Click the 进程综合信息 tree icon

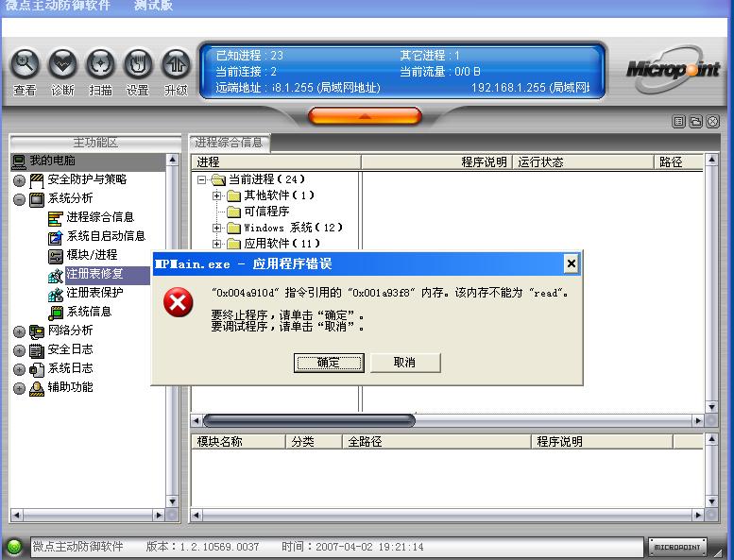coord(55,218)
